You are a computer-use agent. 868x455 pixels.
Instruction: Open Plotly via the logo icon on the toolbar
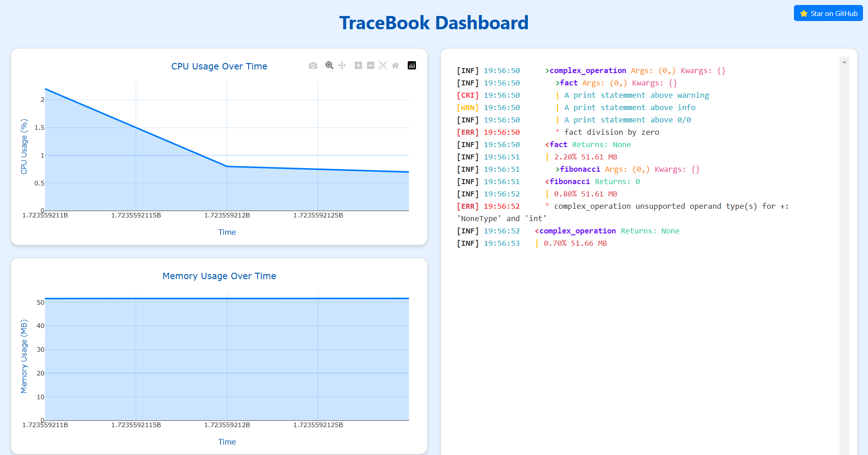click(x=412, y=65)
